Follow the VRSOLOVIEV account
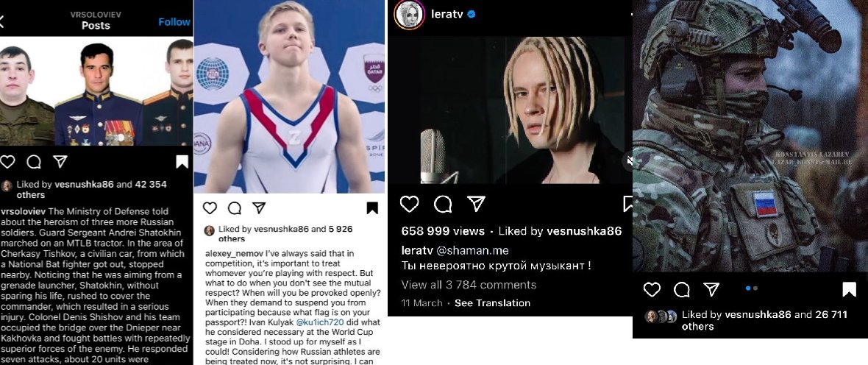Screen dimensions: 868x365 (x=174, y=22)
